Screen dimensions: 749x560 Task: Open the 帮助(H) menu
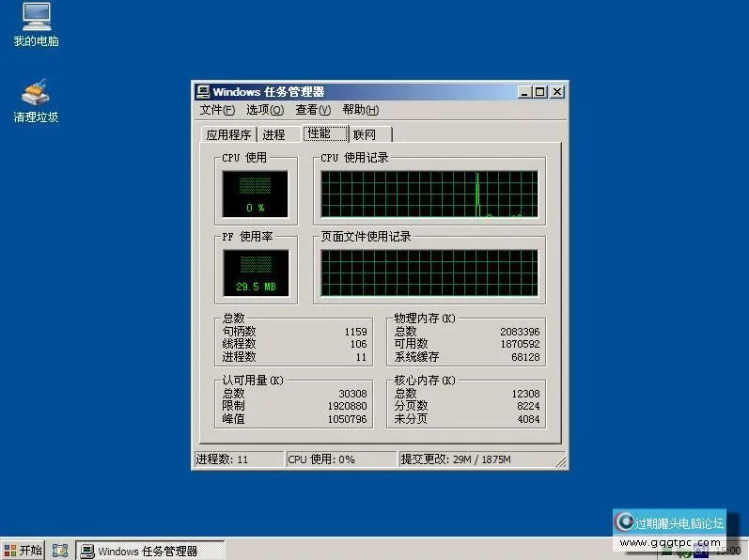pyautogui.click(x=361, y=110)
